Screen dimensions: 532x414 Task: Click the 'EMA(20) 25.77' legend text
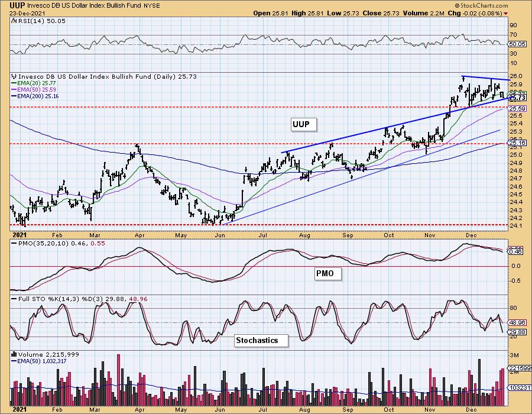[37, 83]
